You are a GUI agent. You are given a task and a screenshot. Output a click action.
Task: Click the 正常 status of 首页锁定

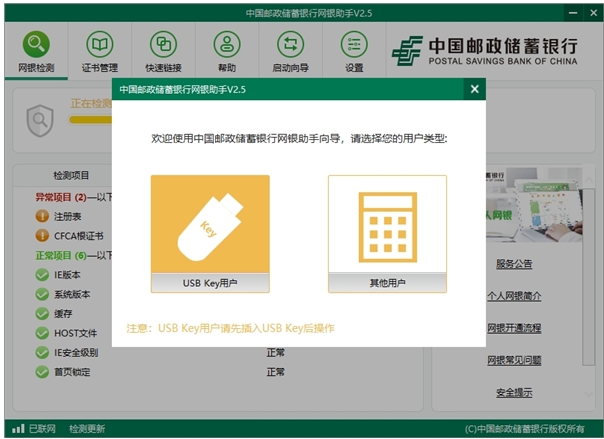275,372
